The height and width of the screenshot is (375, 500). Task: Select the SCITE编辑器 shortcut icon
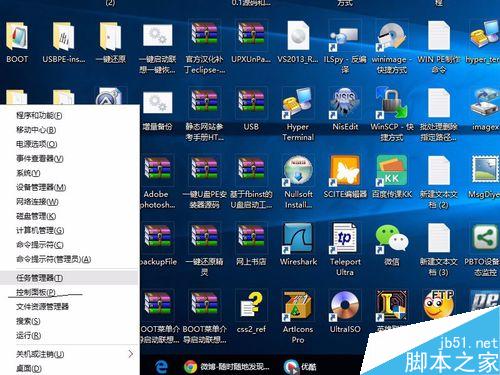point(345,171)
